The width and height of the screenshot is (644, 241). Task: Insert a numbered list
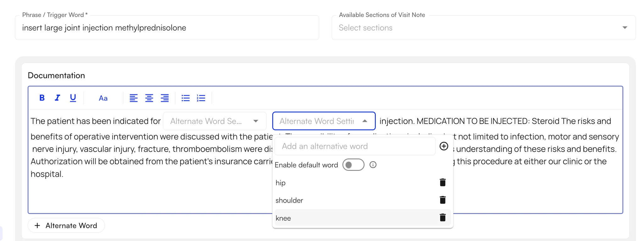coord(201,98)
